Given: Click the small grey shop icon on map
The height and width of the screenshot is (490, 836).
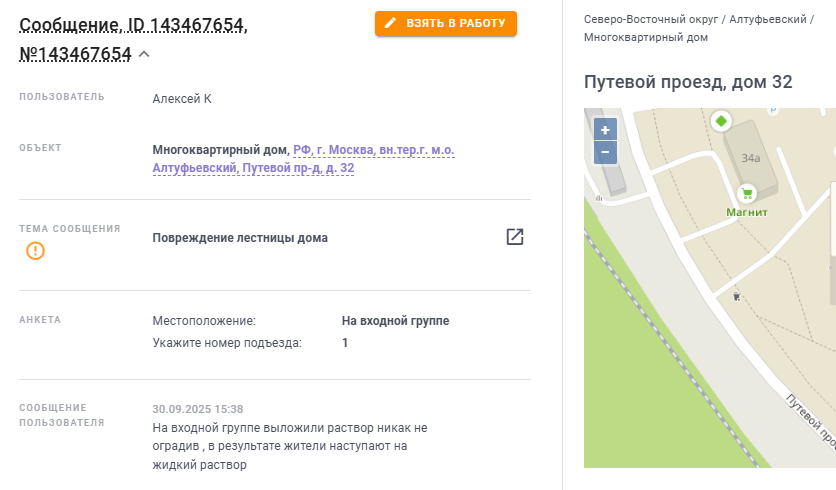Looking at the screenshot, I should pos(737,297).
